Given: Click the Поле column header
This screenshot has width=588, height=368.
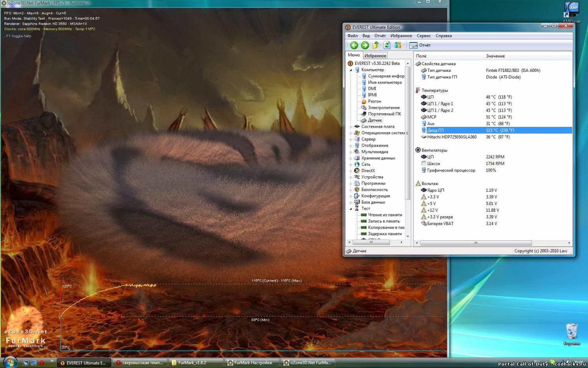Looking at the screenshot, I should point(449,56).
